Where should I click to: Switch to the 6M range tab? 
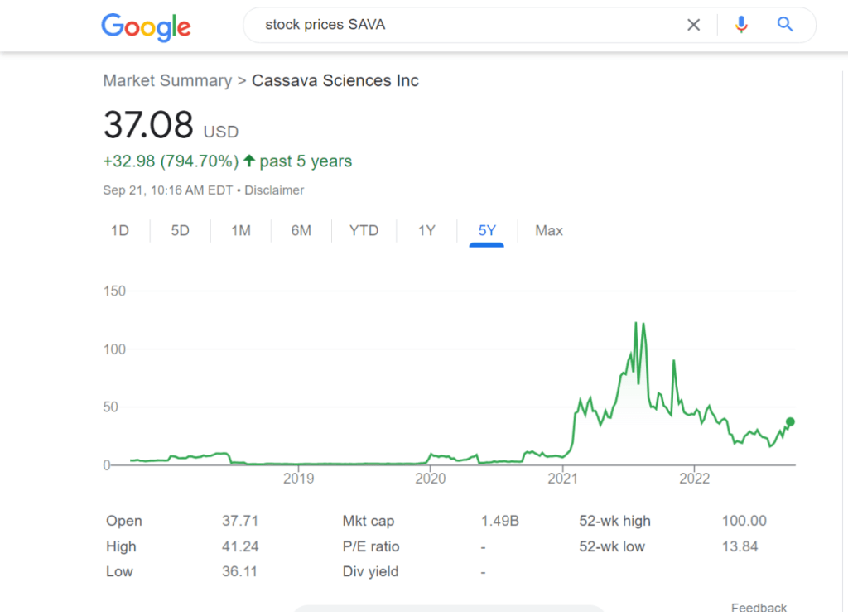point(301,230)
